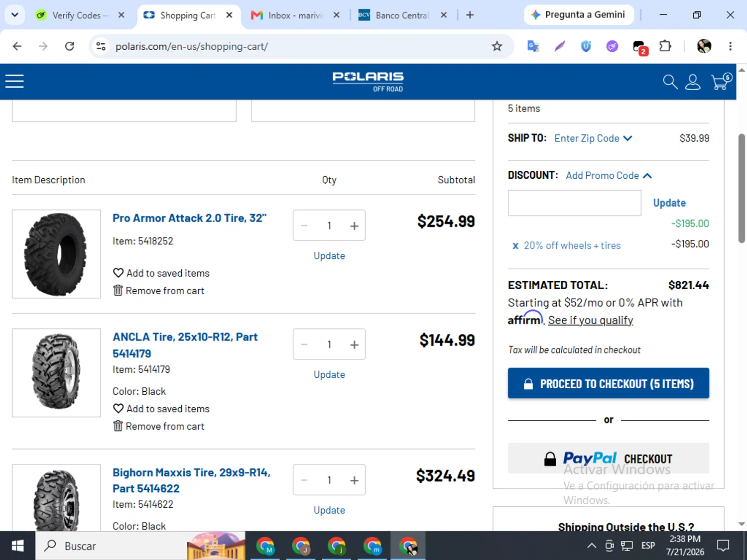Image resolution: width=747 pixels, height=560 pixels.
Task: Open the Windows notification center
Action: [723, 546]
